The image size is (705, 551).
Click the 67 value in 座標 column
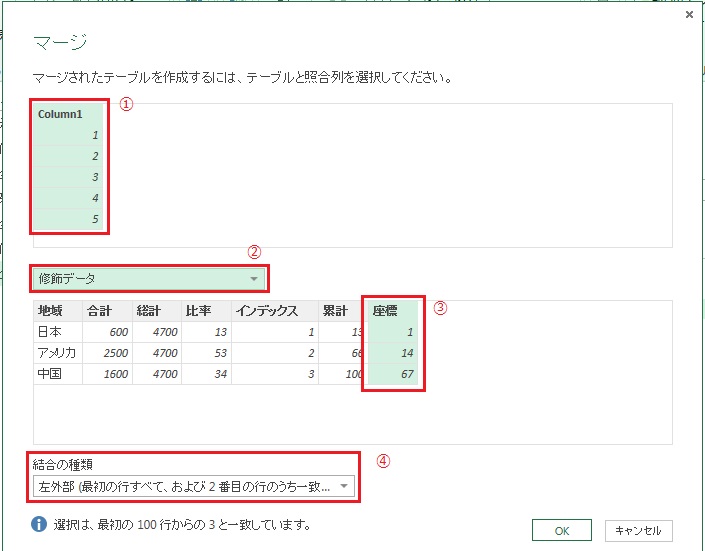pyautogui.click(x=393, y=374)
